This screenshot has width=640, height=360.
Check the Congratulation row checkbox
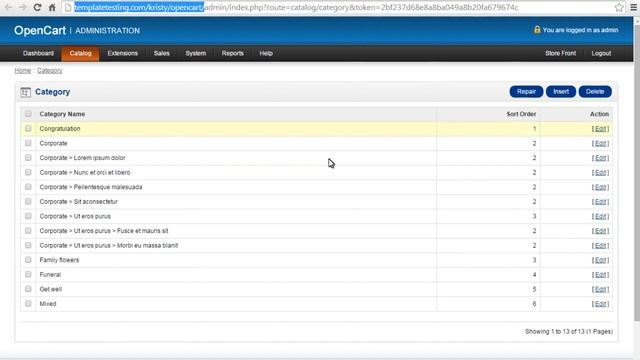point(28,129)
